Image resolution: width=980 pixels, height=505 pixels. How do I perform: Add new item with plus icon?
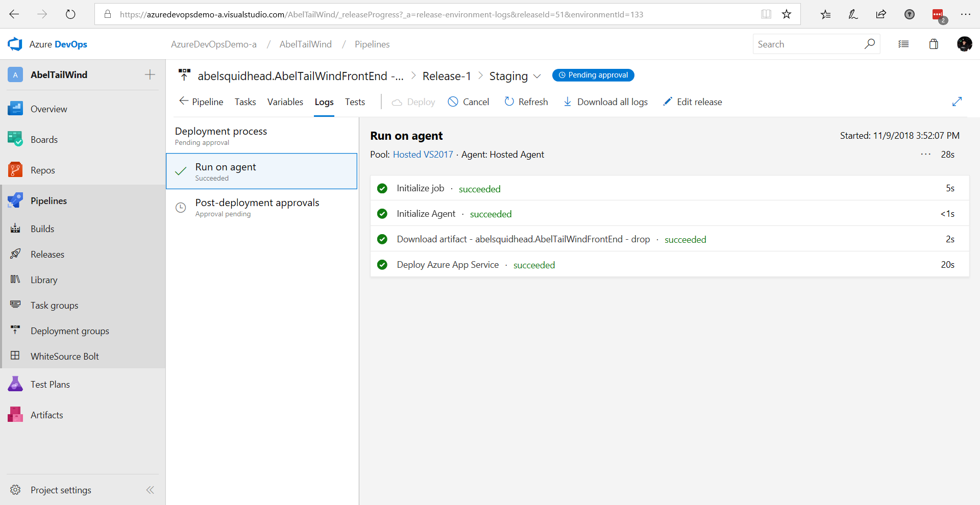coord(150,75)
